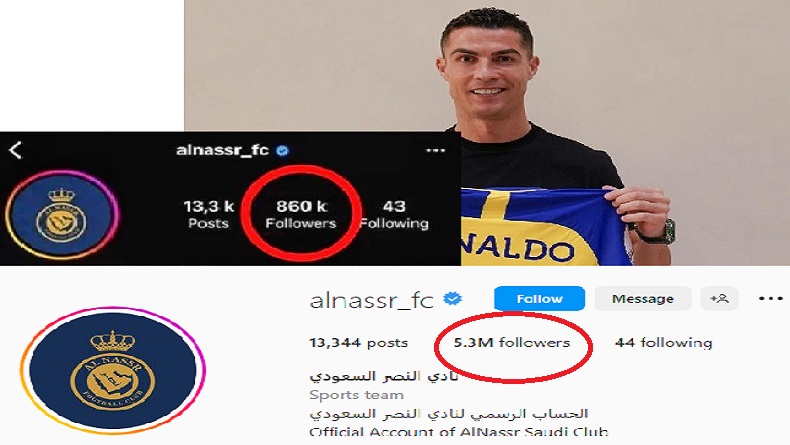The image size is (790, 445).
Task: Click blue verified badge next to Follow button
Action: tap(452, 299)
